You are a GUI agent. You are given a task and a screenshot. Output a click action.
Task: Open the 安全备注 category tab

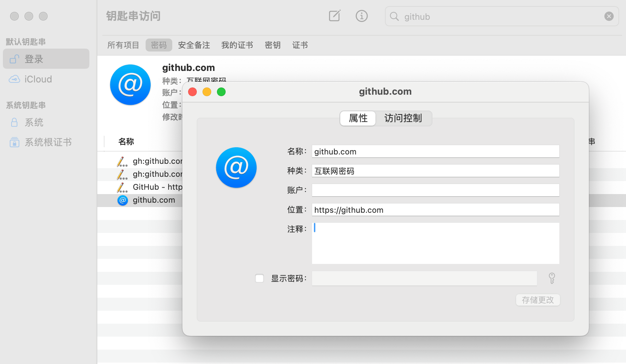194,45
